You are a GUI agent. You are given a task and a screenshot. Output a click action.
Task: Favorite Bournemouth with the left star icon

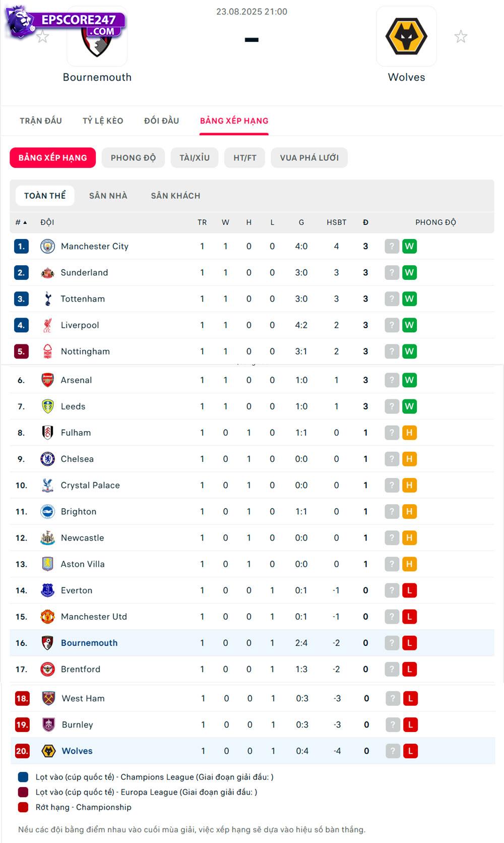(43, 36)
